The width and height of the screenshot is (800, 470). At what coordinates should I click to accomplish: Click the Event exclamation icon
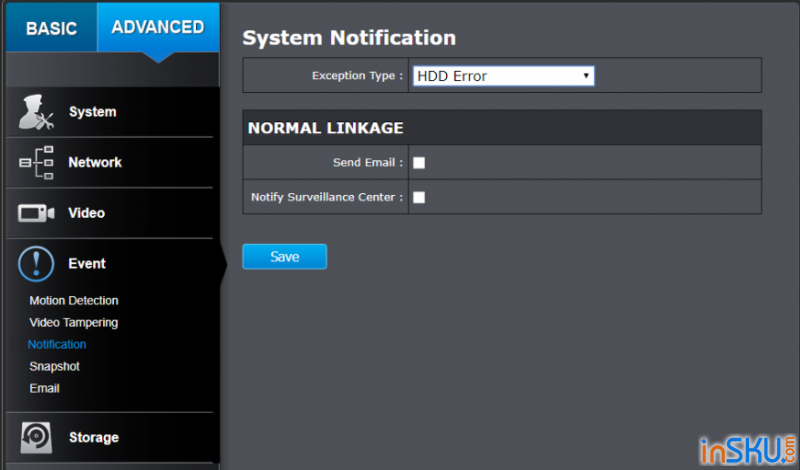point(36,264)
